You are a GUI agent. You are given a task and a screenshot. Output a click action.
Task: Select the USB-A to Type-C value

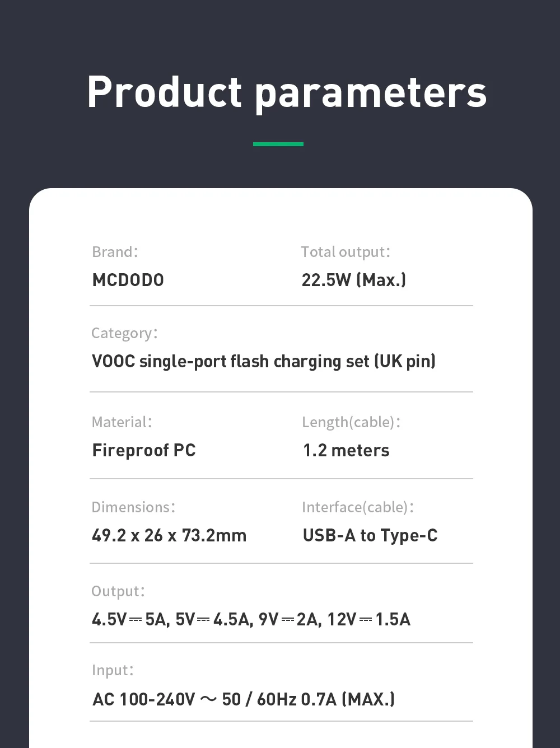[x=370, y=535]
